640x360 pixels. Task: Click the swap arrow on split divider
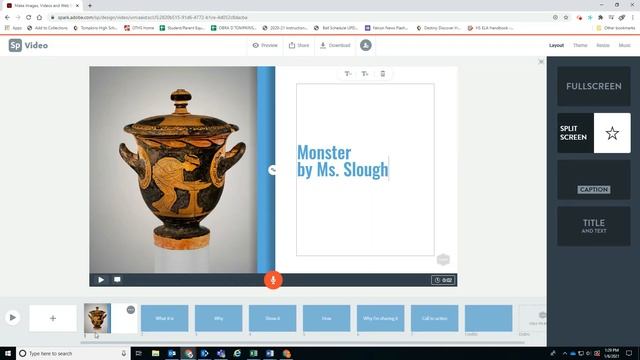(x=273, y=170)
